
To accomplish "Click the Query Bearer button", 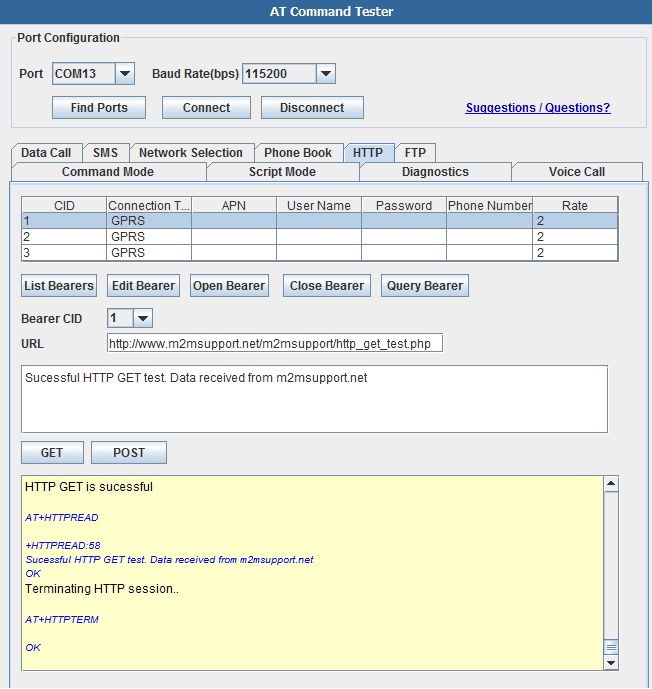I will [424, 286].
